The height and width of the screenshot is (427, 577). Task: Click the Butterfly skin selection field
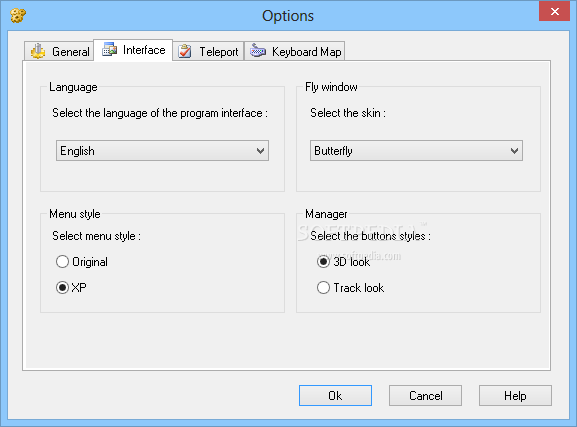click(416, 151)
